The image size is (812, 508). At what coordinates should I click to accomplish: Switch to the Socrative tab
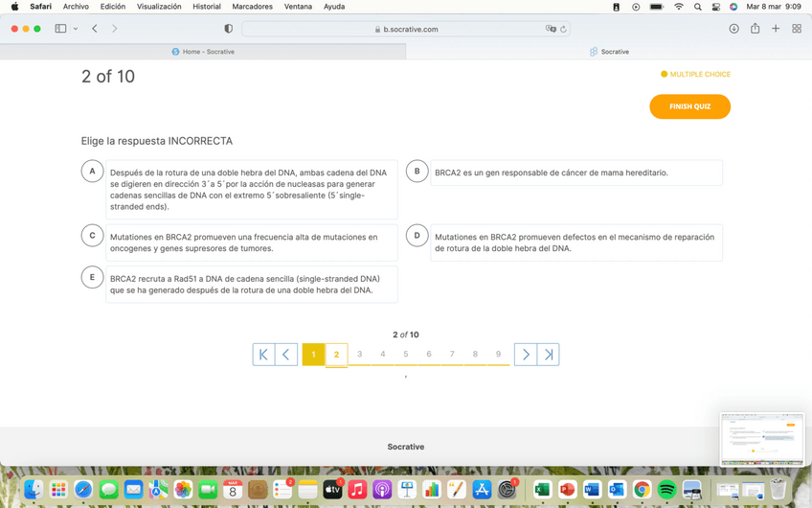(609, 52)
